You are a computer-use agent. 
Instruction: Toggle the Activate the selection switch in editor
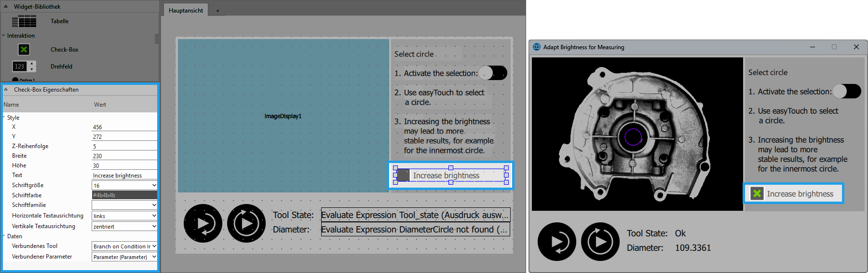click(x=493, y=73)
